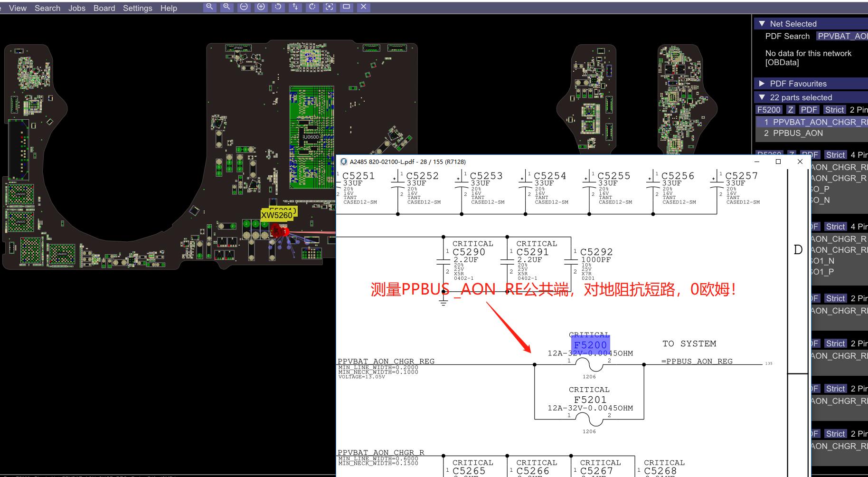Click capacitor C5254 in the PDF schematic
The image size is (868, 477).
click(x=550, y=176)
